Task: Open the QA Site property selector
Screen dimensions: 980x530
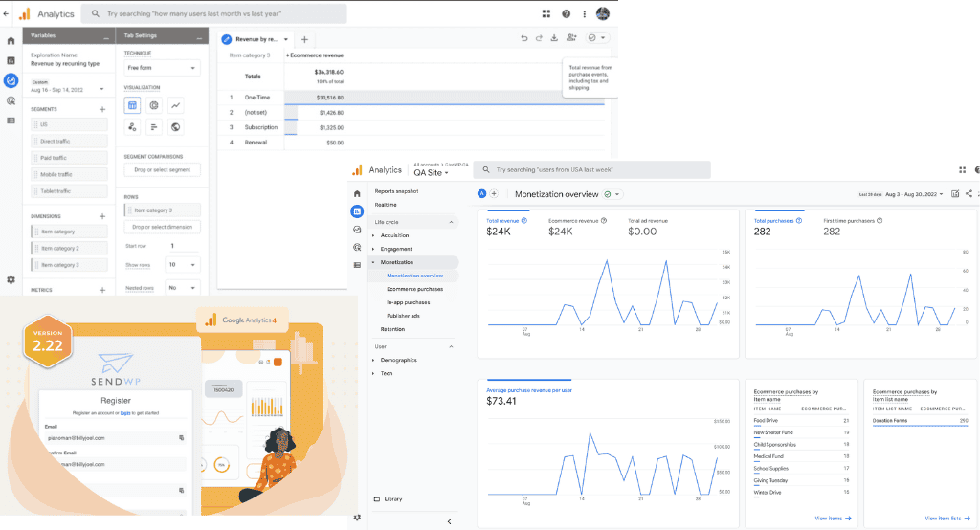Action: (x=432, y=172)
